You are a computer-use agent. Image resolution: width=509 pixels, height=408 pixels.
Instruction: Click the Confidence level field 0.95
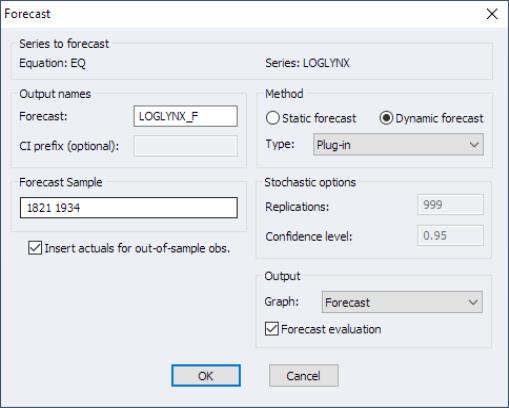coord(450,235)
